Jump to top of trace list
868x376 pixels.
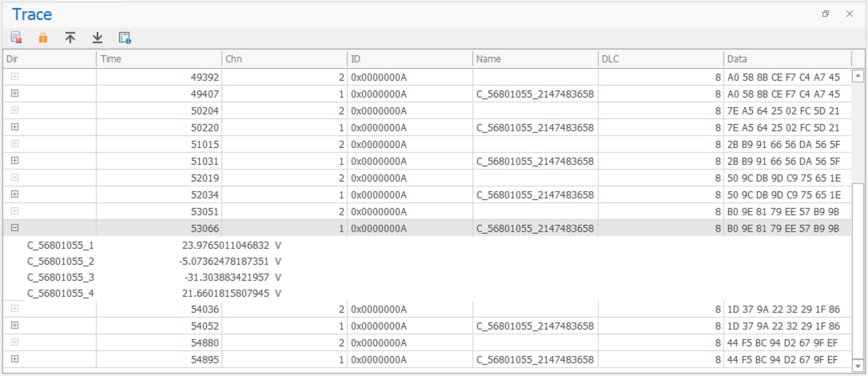[70, 37]
